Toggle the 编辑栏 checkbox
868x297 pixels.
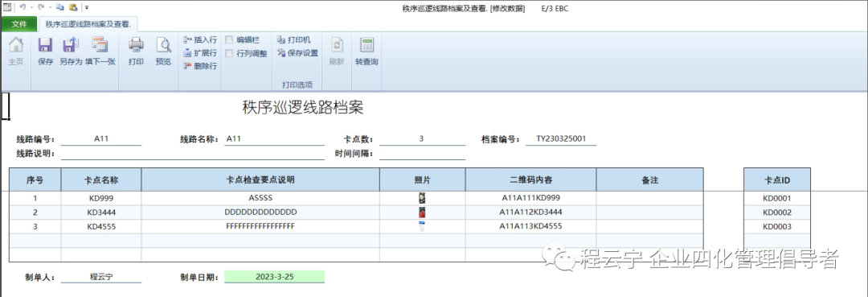(x=229, y=40)
